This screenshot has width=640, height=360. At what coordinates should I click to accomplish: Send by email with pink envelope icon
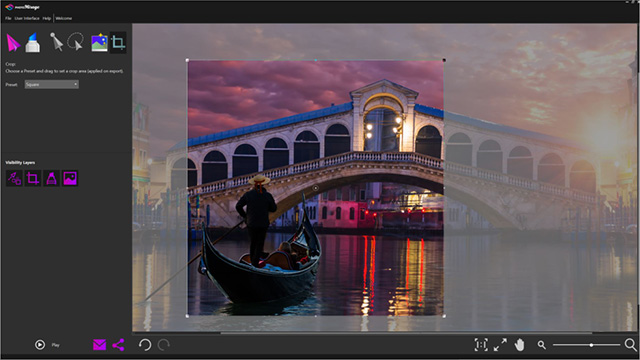100,345
